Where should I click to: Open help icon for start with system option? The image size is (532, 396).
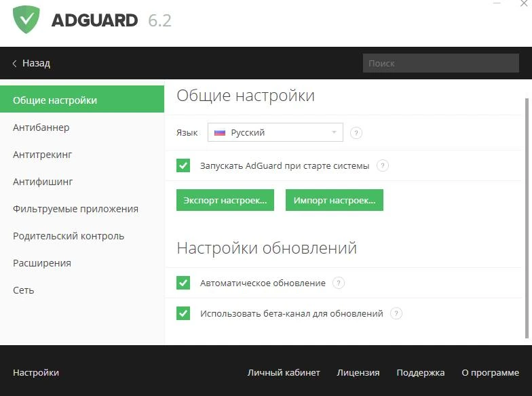[383, 165]
